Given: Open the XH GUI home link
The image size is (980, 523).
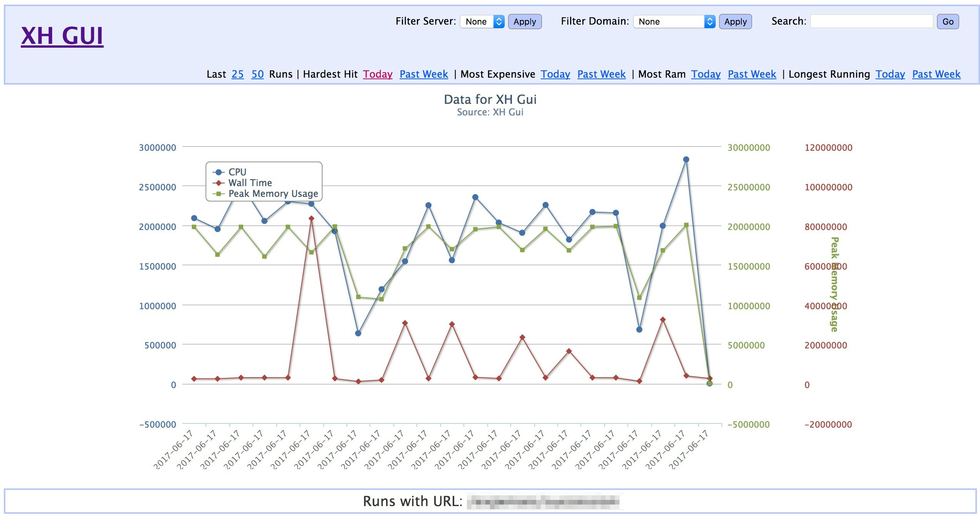Looking at the screenshot, I should tap(62, 36).
